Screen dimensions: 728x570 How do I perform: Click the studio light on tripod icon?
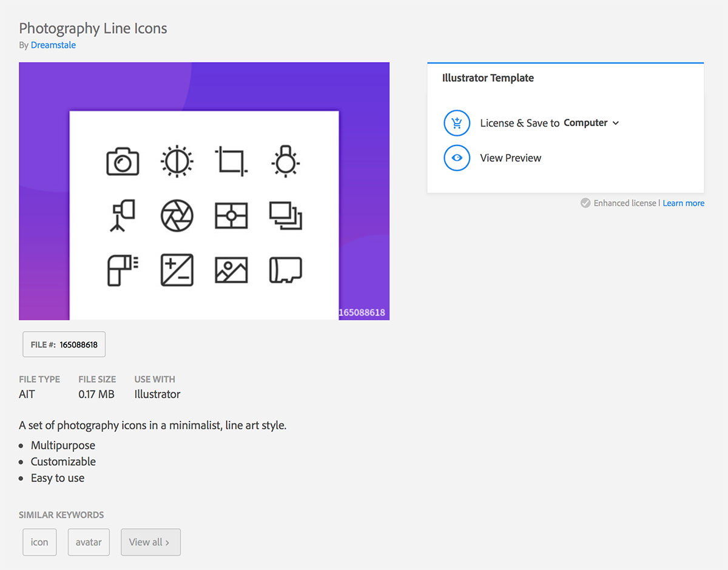point(123,215)
